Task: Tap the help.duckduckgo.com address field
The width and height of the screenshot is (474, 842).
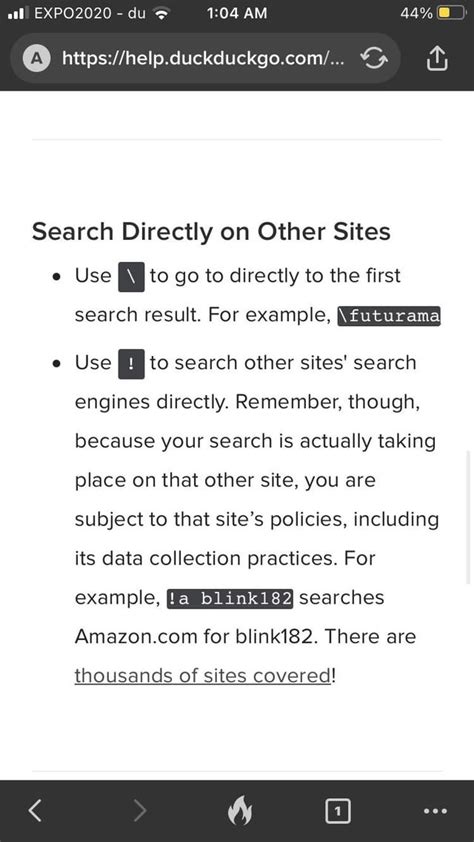Action: [x=205, y=59]
